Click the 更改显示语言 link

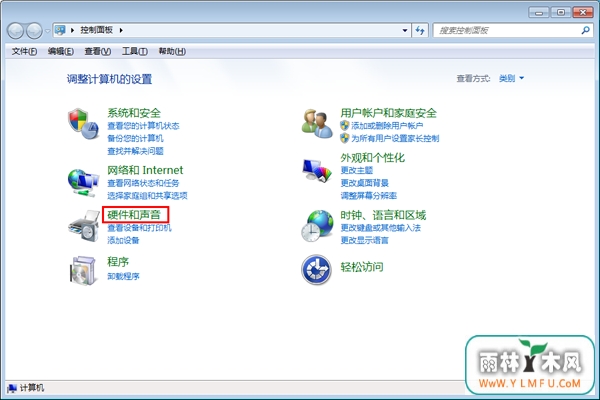pyautogui.click(x=365, y=240)
